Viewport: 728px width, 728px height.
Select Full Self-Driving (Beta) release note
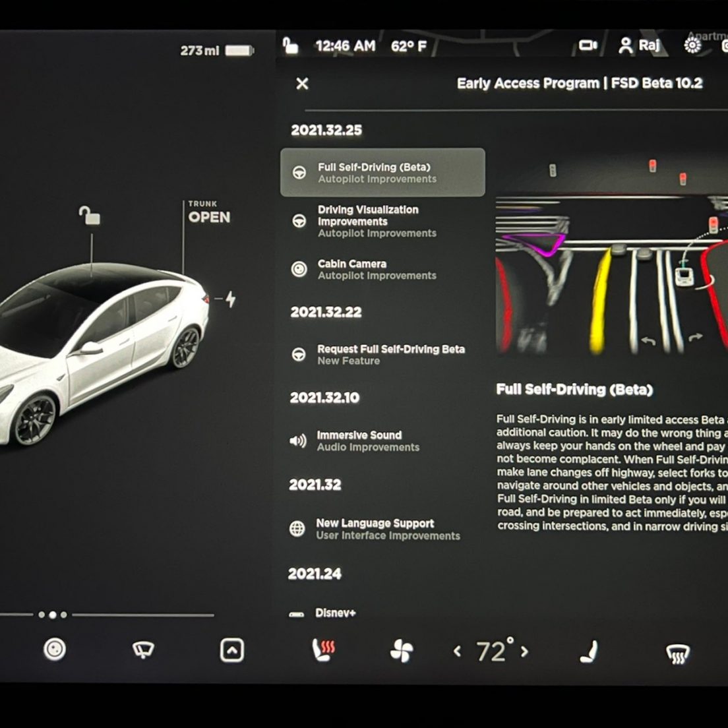(x=382, y=172)
